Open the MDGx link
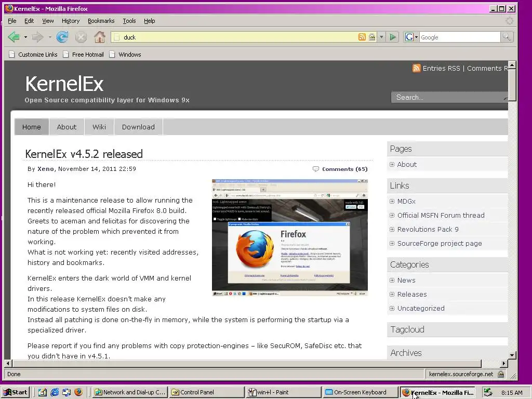 tap(406, 201)
